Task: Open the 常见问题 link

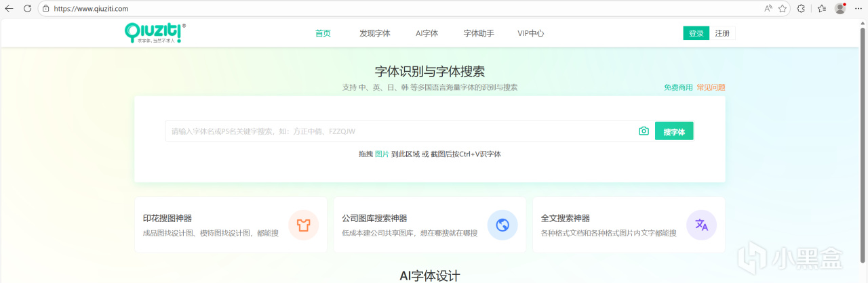Action: 711,87
